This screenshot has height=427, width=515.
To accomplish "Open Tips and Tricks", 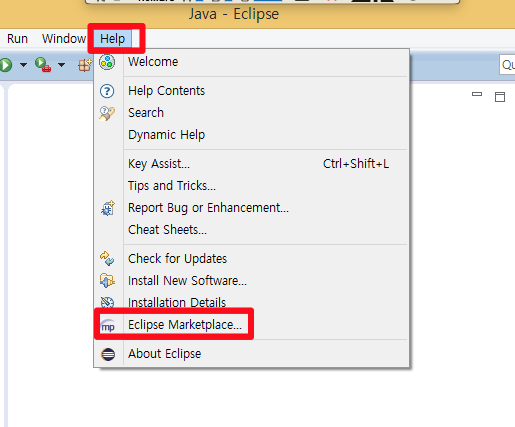I will point(251,186).
